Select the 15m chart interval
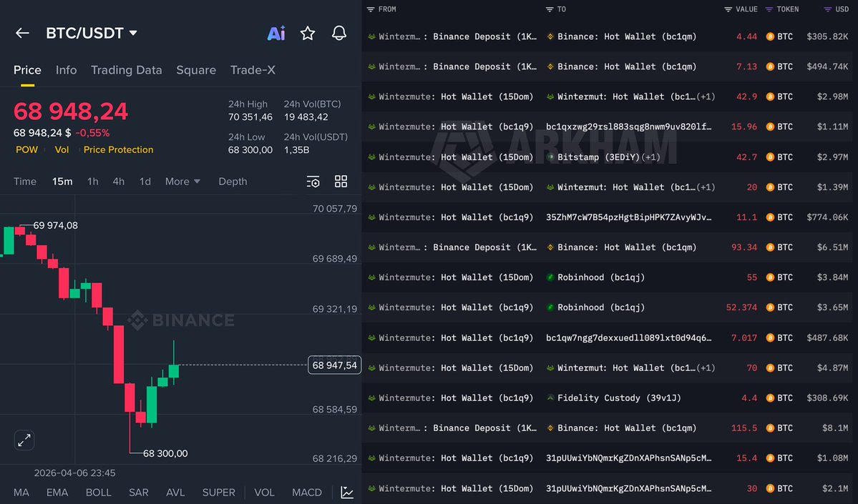Image resolution: width=858 pixels, height=504 pixels. [62, 182]
